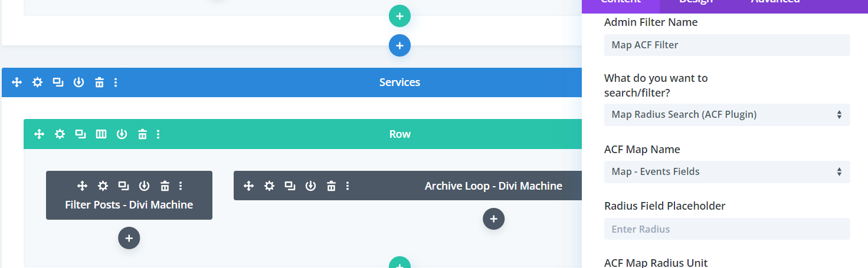
Task: Delete the Services section
Action: (x=99, y=82)
